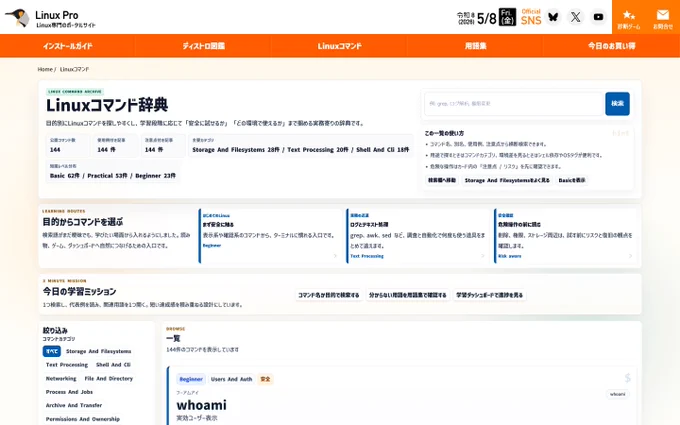Open the Linuxコマンド navigation tab
Viewport: 680px width, 425px height.
[340, 46]
